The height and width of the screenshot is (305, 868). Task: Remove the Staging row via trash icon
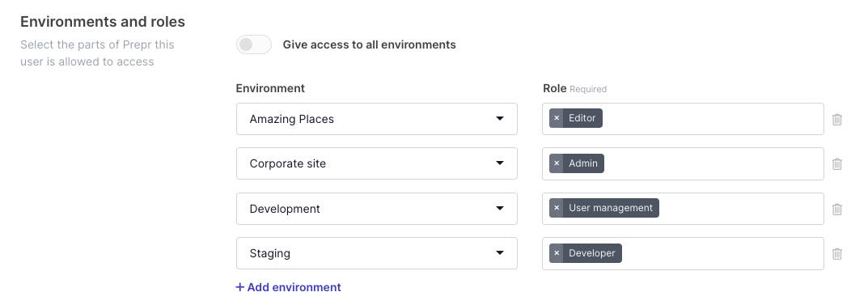[837, 253]
